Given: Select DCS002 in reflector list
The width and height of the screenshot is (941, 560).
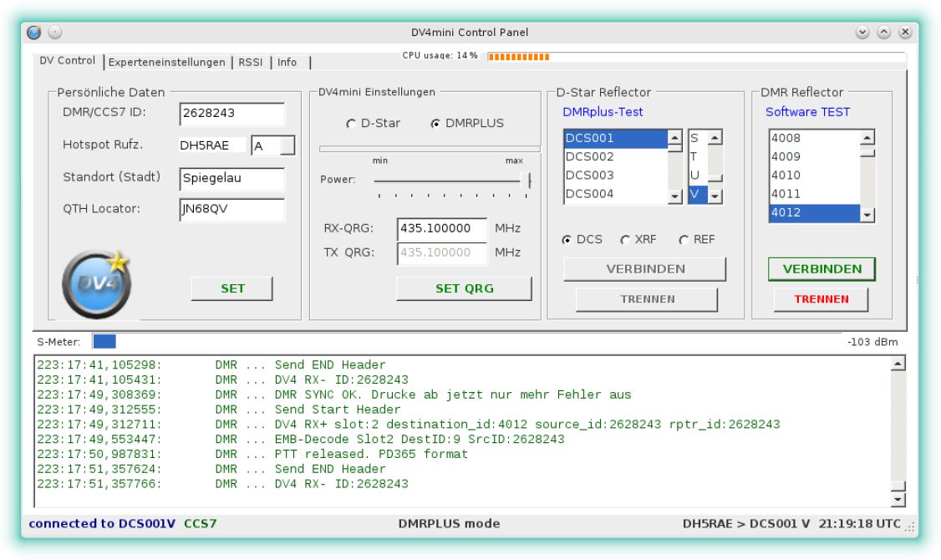Looking at the screenshot, I should 616,156.
